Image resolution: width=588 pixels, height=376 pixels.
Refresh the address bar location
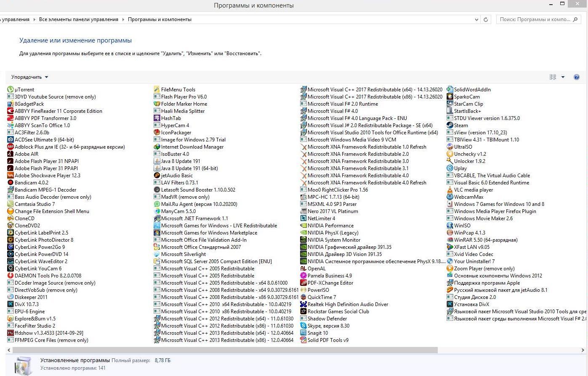(x=486, y=19)
